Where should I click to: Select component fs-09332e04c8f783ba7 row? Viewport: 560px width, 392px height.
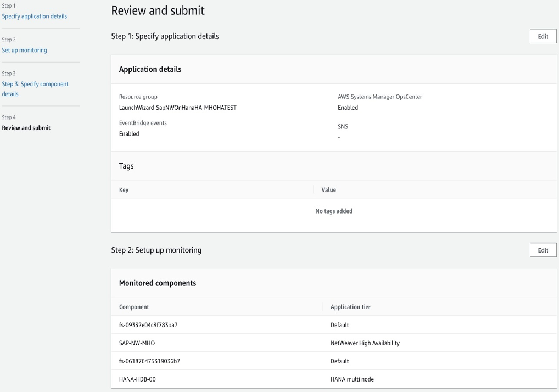pos(148,325)
